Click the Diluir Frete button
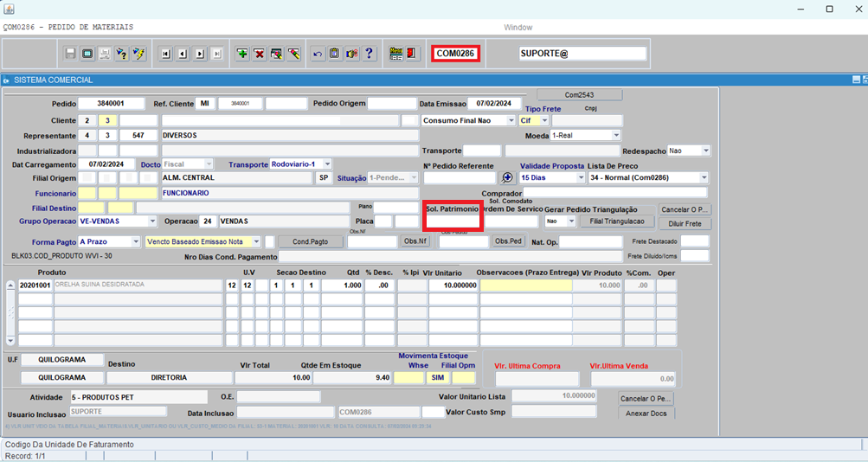This screenshot has height=462, width=868. tap(685, 224)
